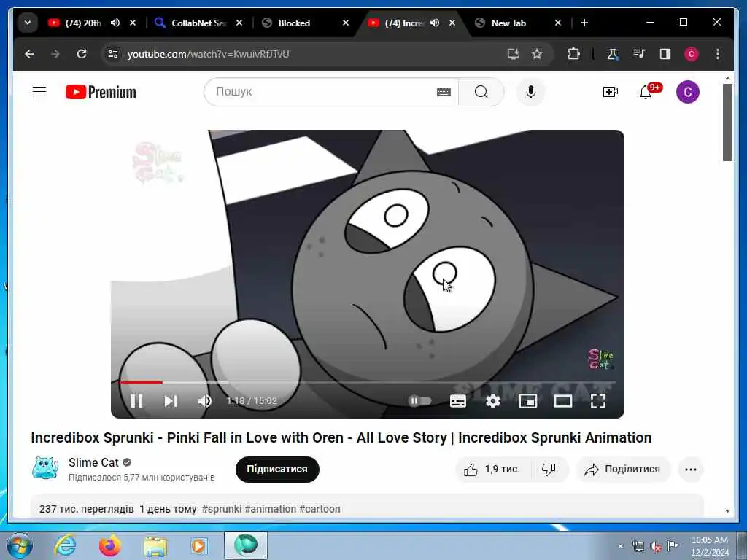Open the Slime Cat channel name link
The height and width of the screenshot is (560, 747).
93,462
